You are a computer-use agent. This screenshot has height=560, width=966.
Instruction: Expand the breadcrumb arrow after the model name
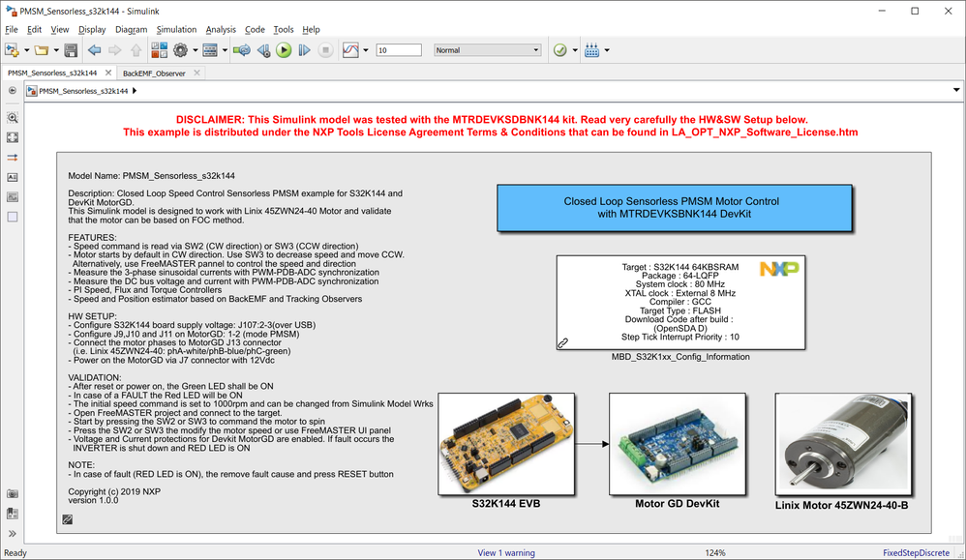point(135,91)
